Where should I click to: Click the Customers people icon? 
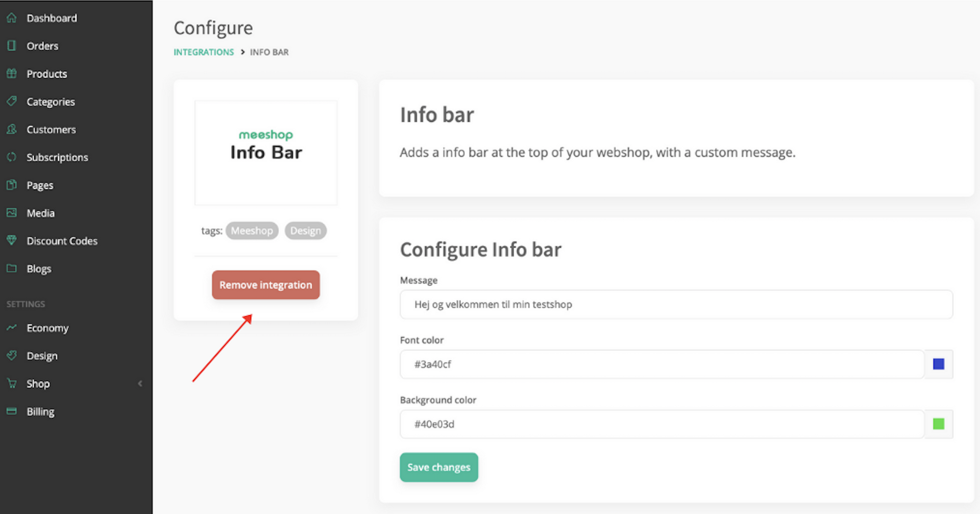tap(12, 129)
